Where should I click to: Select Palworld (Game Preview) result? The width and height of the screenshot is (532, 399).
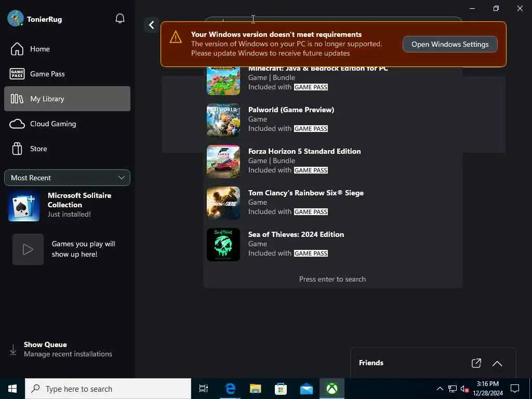pos(333,120)
